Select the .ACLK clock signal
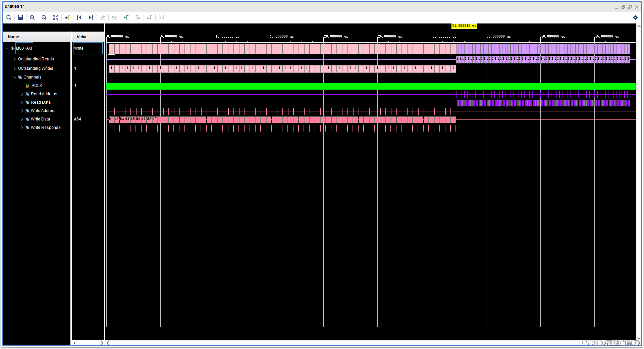 37,85
